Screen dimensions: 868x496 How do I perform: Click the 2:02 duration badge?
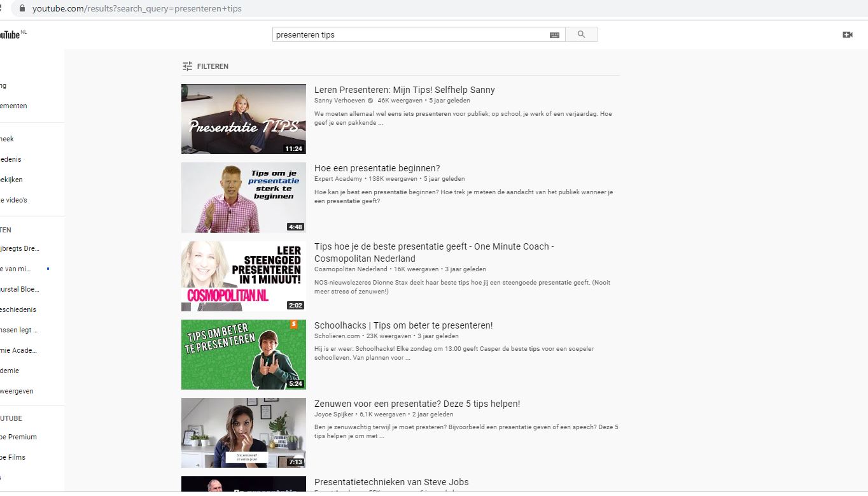point(295,305)
